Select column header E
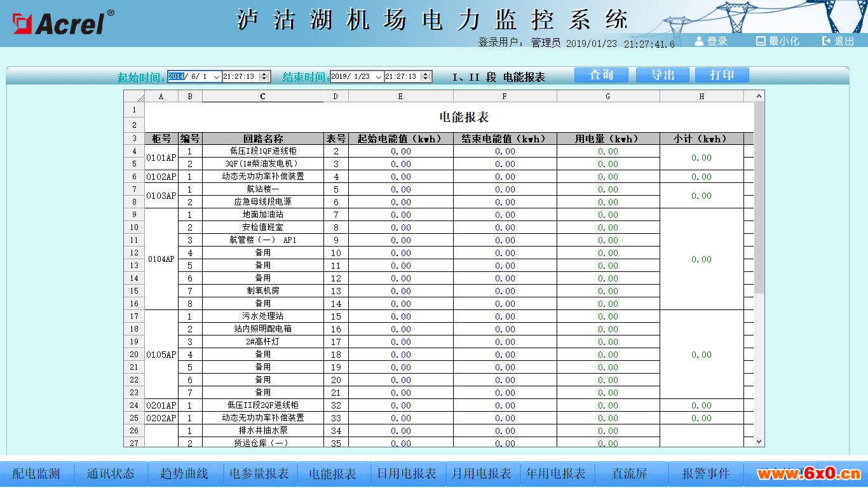The width and height of the screenshot is (868, 488). pos(400,97)
